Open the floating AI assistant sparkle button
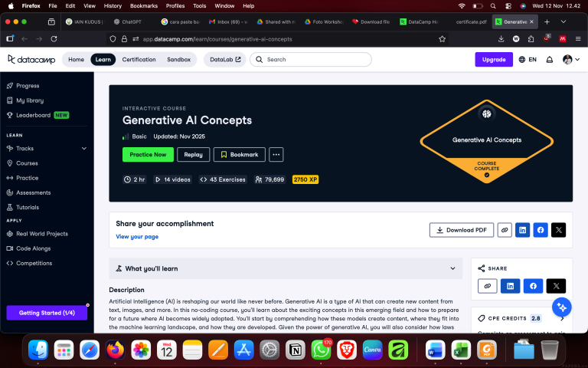Screen dimensions: 588x368 561,307
